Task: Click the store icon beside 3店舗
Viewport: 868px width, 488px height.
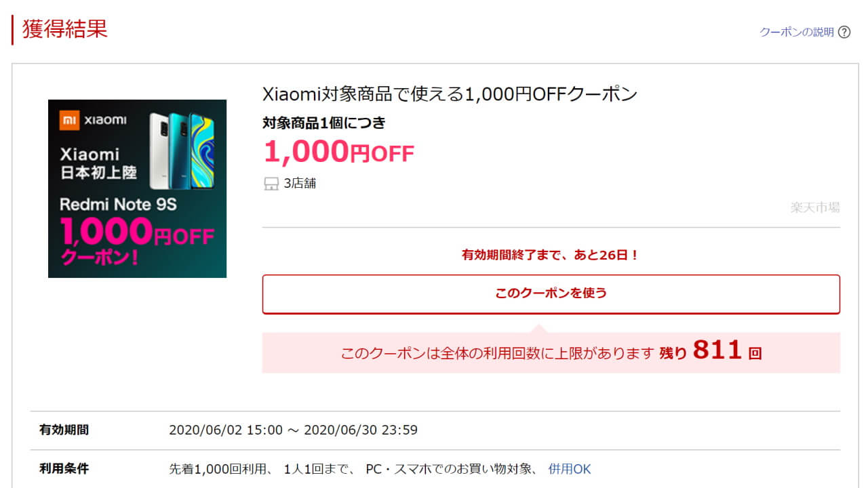Action: tap(271, 184)
